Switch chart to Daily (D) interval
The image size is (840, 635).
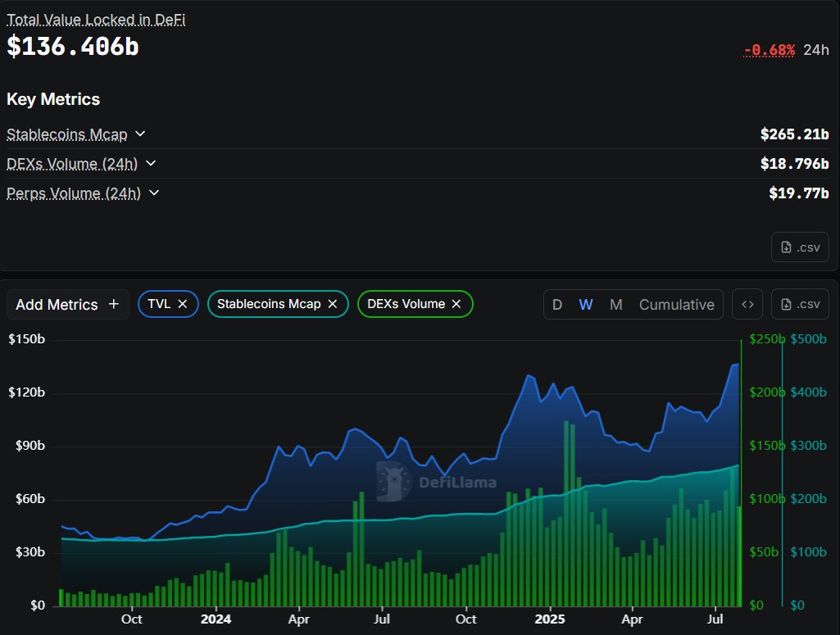[557, 305]
